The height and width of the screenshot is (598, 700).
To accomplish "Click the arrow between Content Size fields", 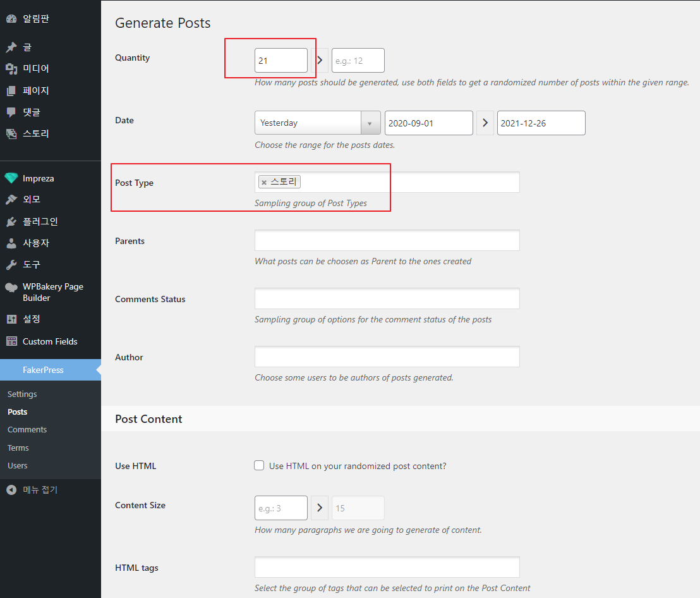I will [320, 508].
